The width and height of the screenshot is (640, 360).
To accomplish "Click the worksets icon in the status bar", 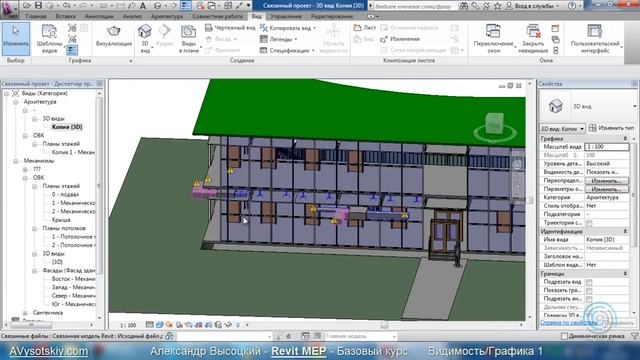I will click(x=169, y=336).
